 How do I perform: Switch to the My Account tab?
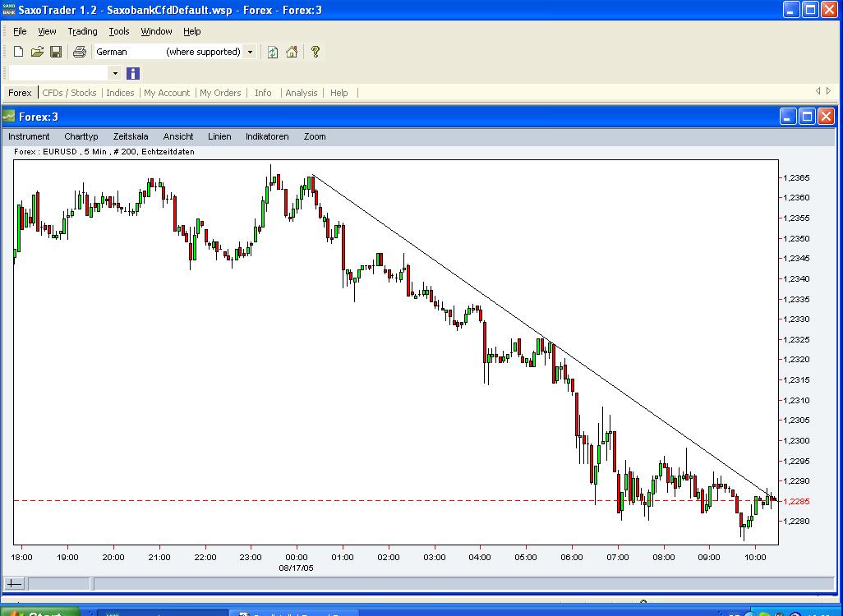[167, 93]
